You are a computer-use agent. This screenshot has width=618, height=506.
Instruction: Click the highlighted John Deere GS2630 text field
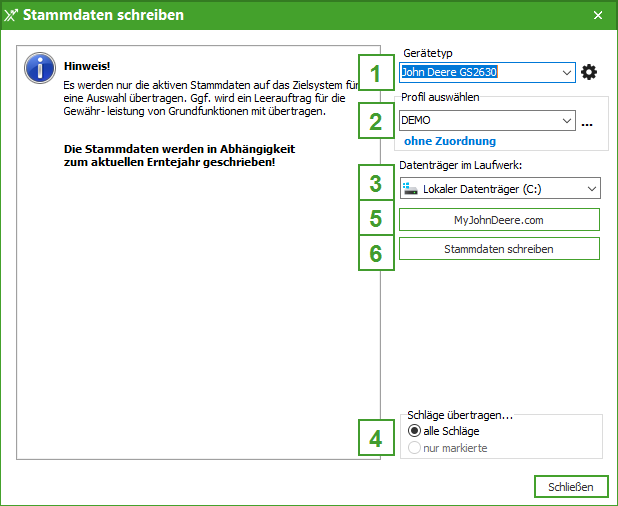tap(478, 72)
